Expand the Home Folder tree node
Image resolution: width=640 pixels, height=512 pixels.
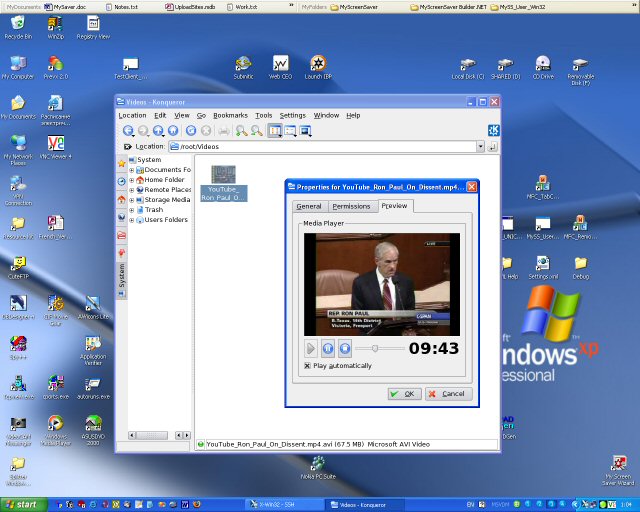[131, 180]
